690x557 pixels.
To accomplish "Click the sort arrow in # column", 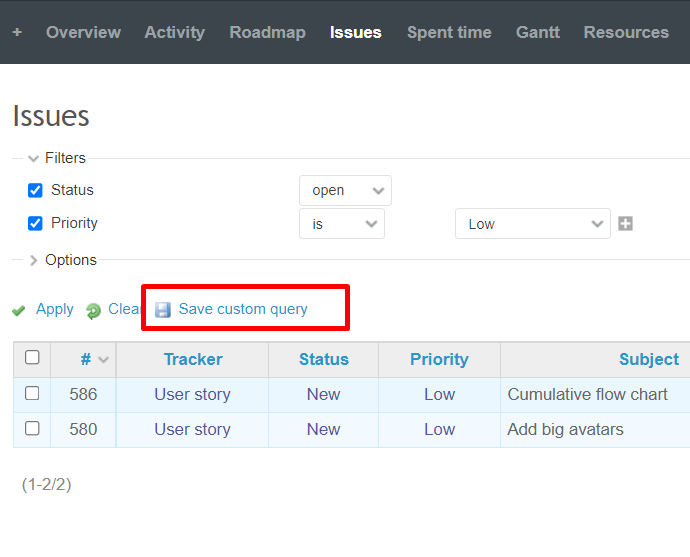I will point(103,360).
